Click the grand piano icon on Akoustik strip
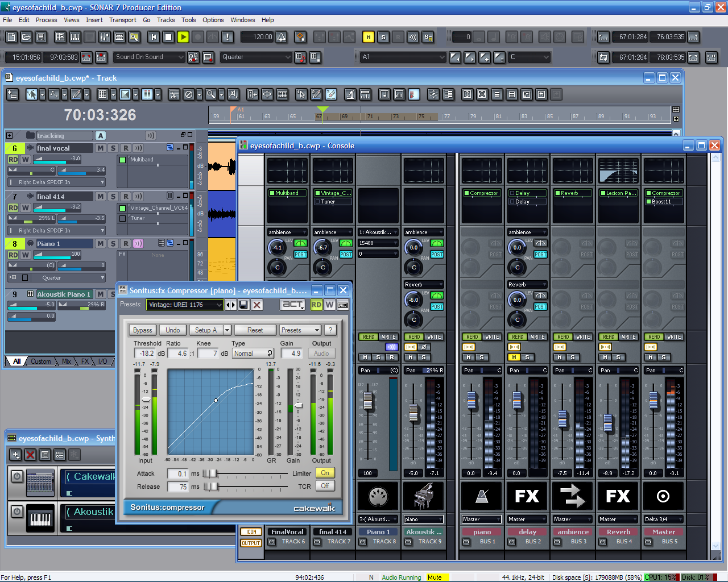728x582 pixels. (423, 496)
